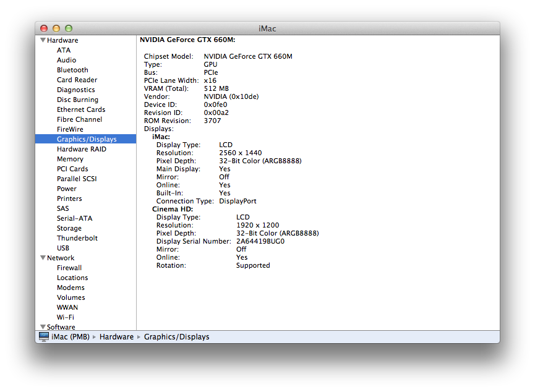Show Volumes under Network
Viewport: 535px width, 392px height.
(x=71, y=297)
